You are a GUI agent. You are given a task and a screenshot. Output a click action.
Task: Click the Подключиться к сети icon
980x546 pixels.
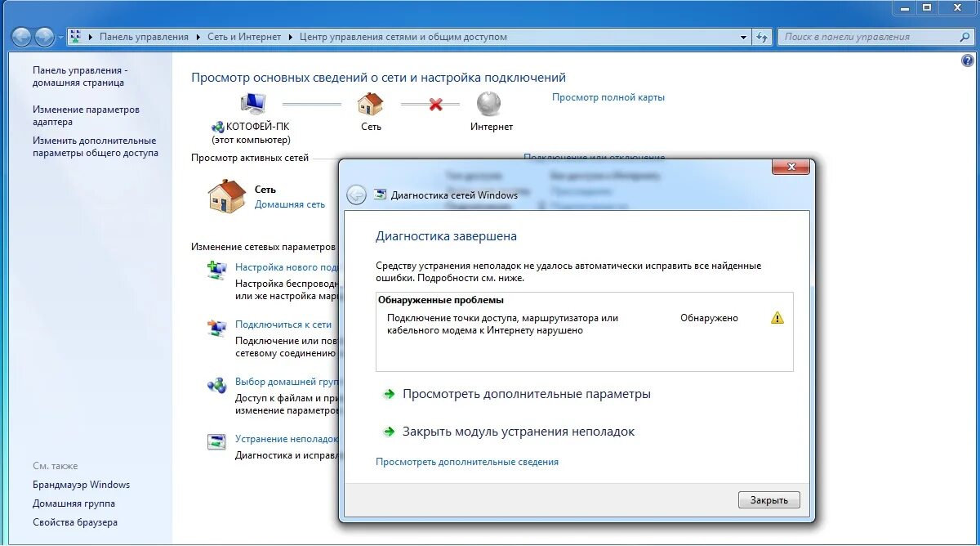coord(216,328)
